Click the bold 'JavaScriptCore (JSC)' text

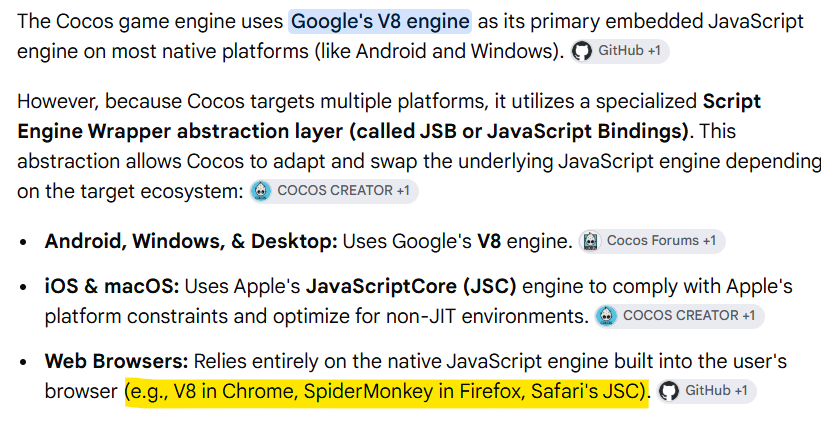tap(411, 286)
